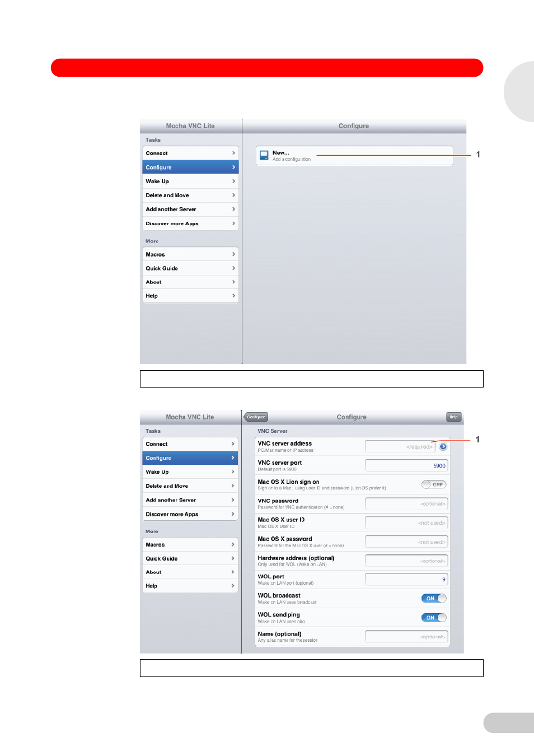
Task: Click blue arrow button beside VNC server address
Action: [x=443, y=447]
